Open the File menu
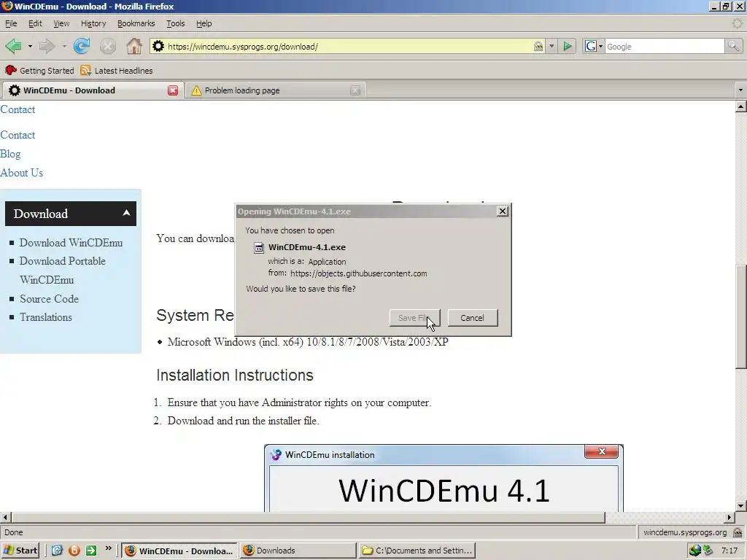The width and height of the screenshot is (747, 560). coord(11,23)
